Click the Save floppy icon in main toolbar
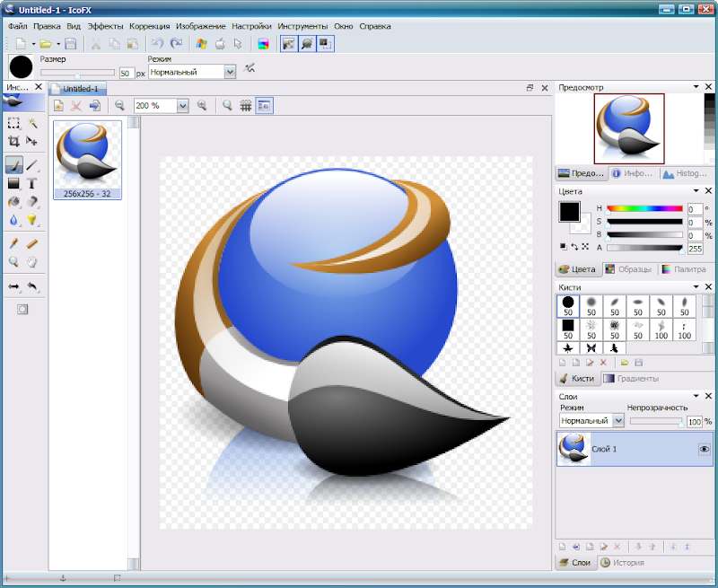 pyautogui.click(x=70, y=44)
